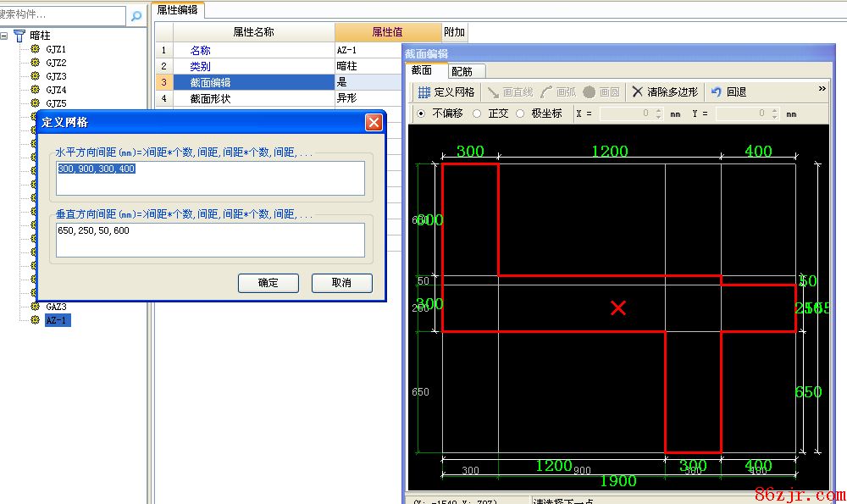Open the 属性编辑 tab

pos(178,9)
